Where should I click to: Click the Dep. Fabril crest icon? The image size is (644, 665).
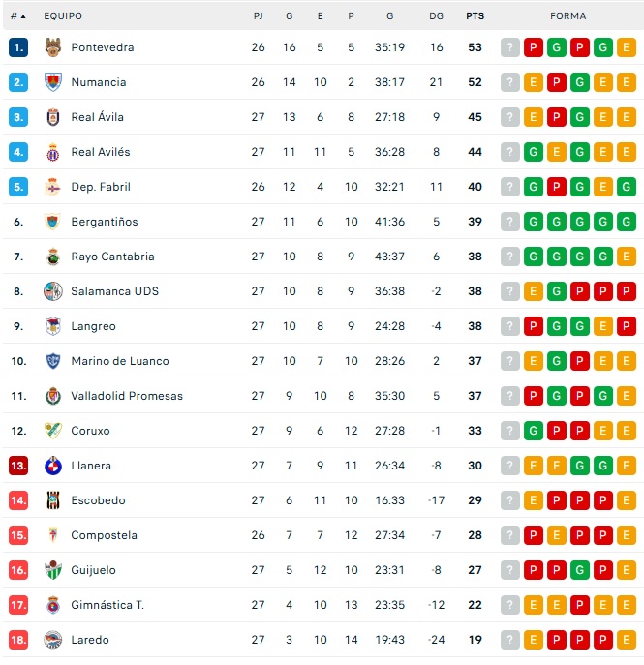click(53, 187)
